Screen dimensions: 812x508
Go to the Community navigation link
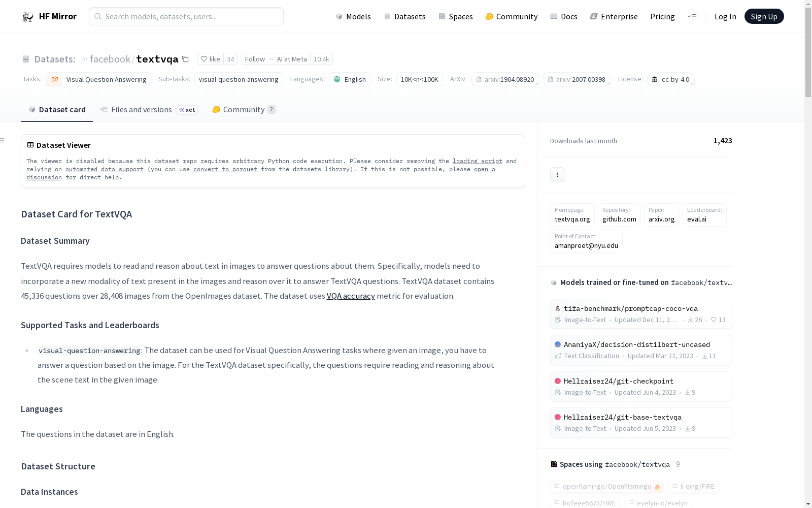(512, 16)
